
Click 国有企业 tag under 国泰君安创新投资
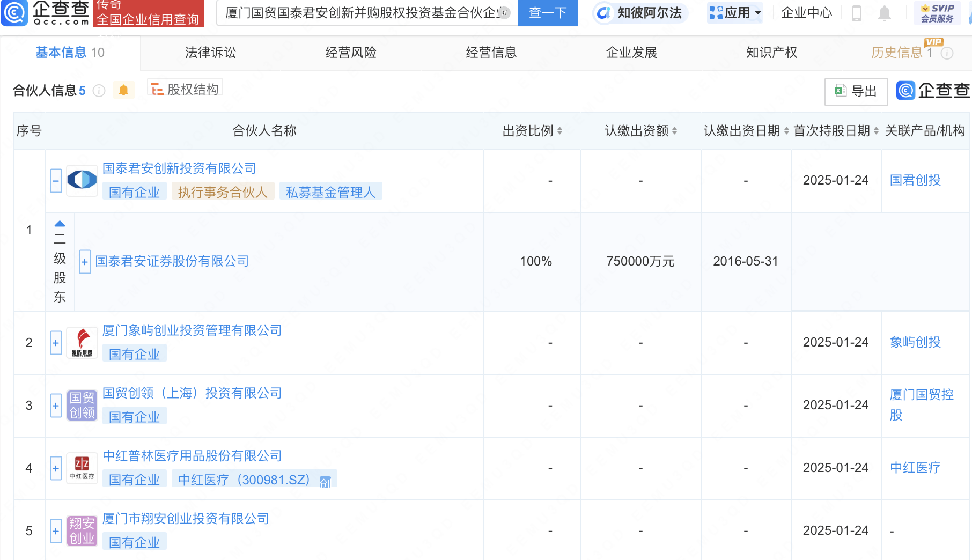(x=134, y=192)
